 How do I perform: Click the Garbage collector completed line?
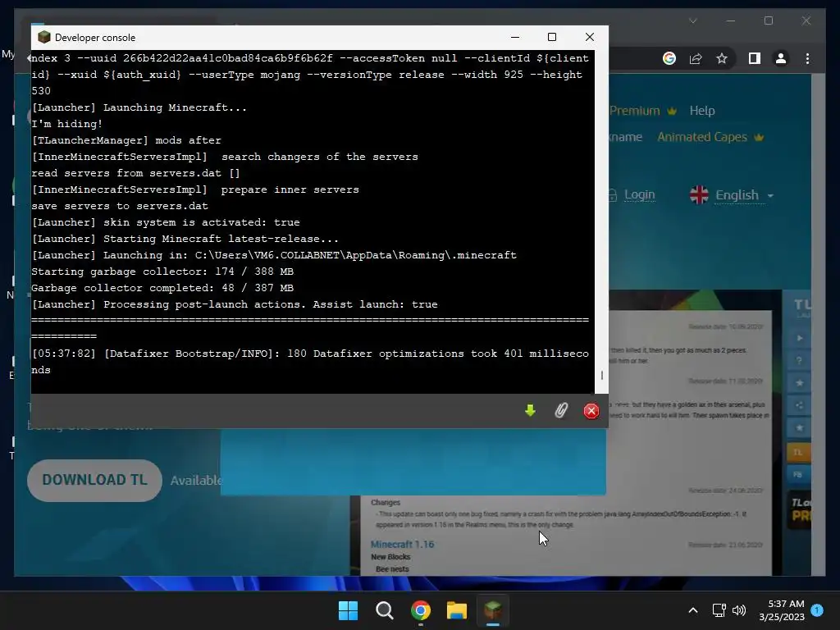[162, 288]
